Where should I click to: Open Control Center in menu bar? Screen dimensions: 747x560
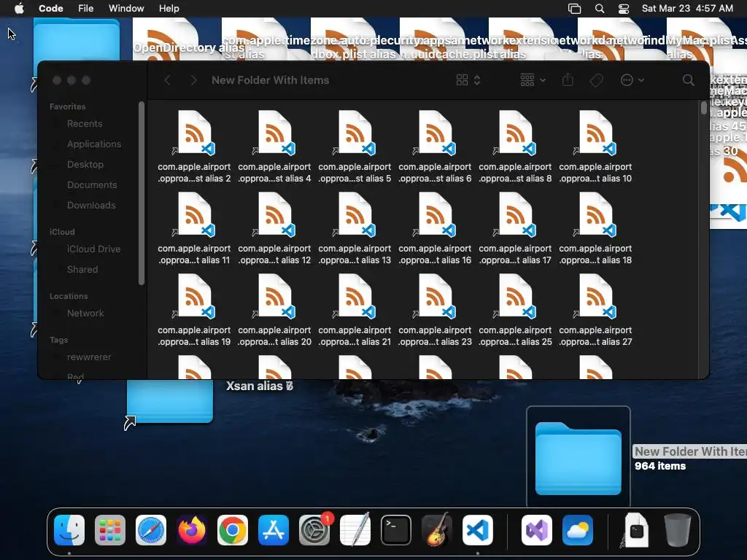pos(624,9)
